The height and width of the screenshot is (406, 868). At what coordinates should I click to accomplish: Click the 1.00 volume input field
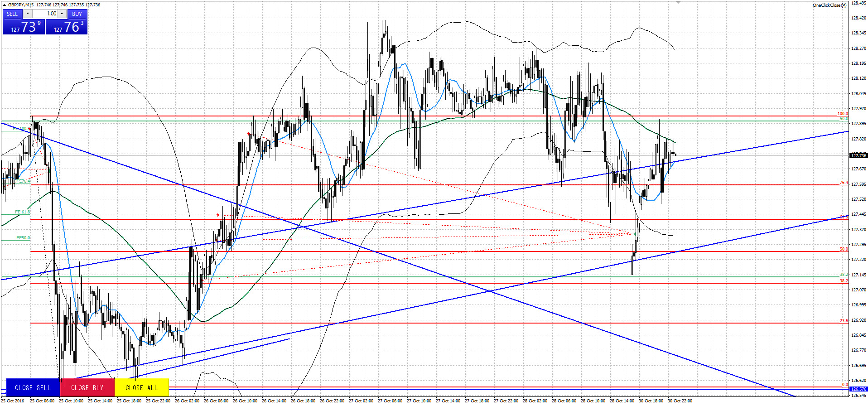tap(45, 14)
